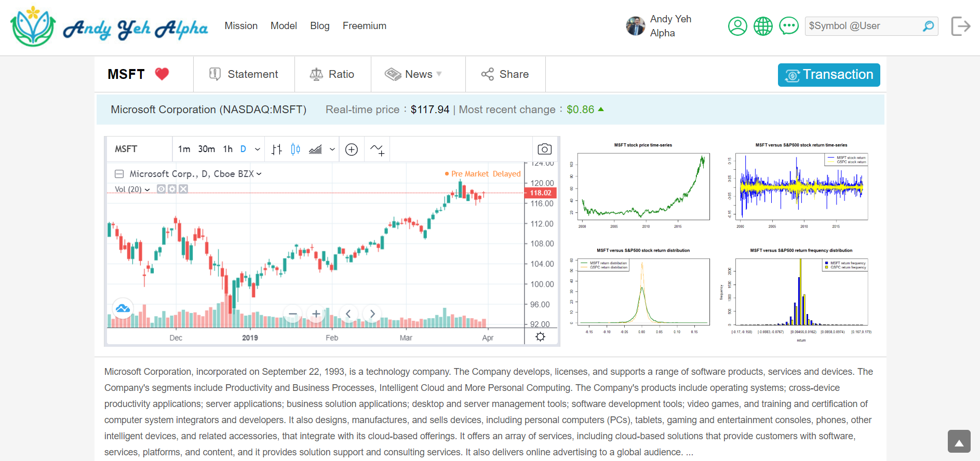Click the 118.02 price label on axis
This screenshot has height=461, width=980.
[x=541, y=193]
